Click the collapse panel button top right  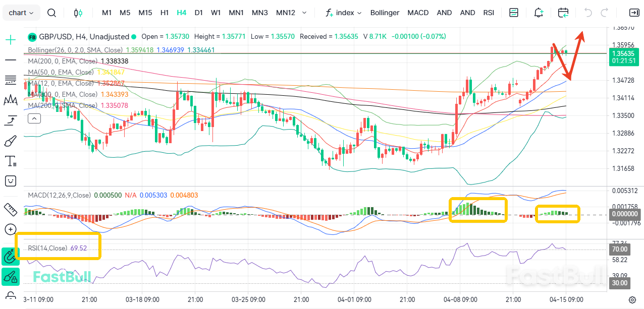point(634,12)
